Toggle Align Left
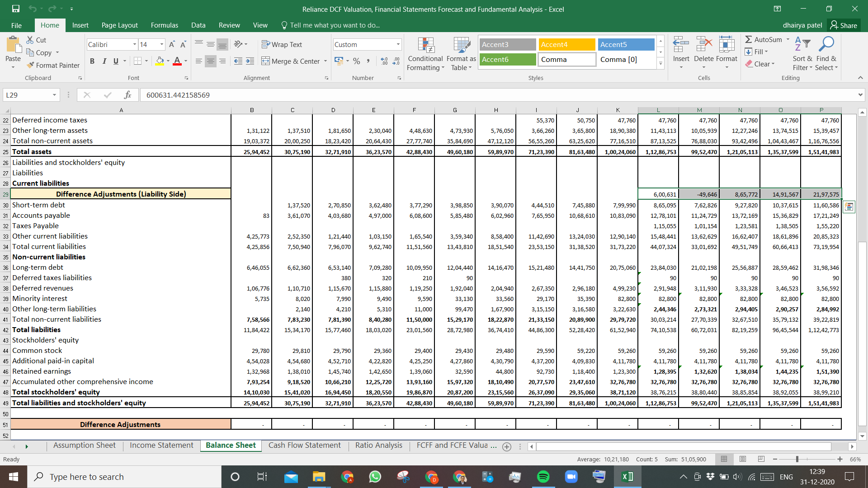Screen dimensions: 868x488 click(199, 61)
